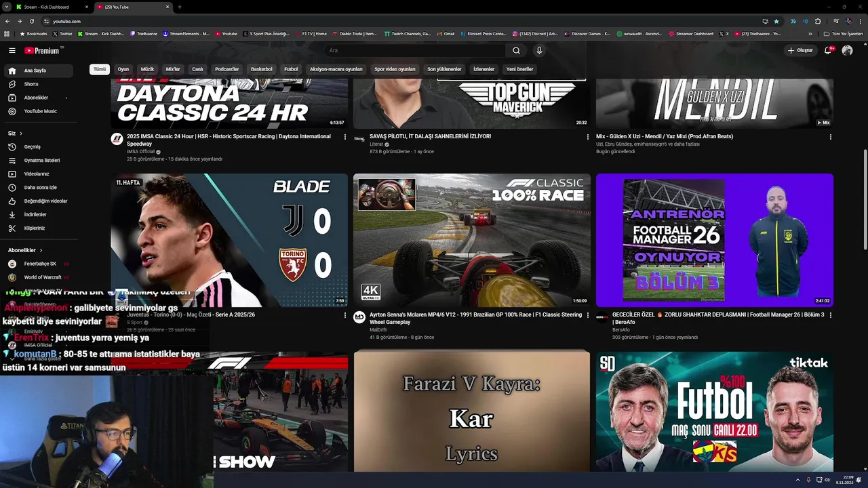The image size is (868, 488).
Task: Open Shorts from the sidebar
Action: tap(31, 84)
